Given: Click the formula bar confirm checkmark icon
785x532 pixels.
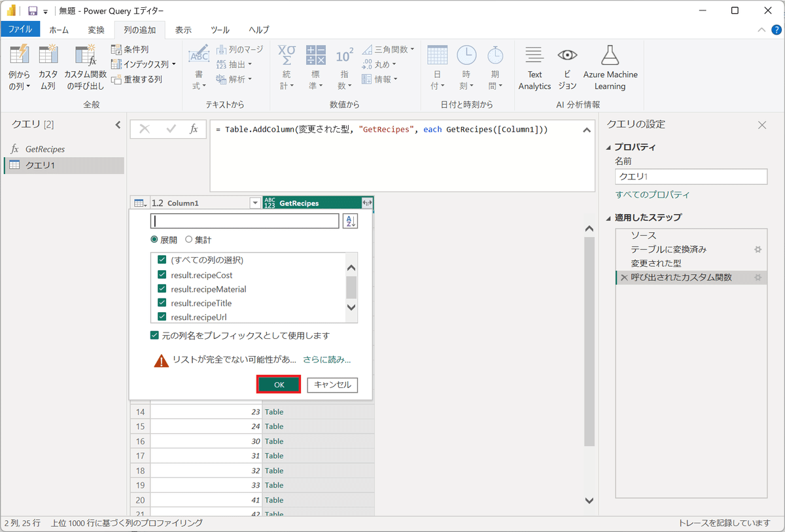Looking at the screenshot, I should (171, 129).
